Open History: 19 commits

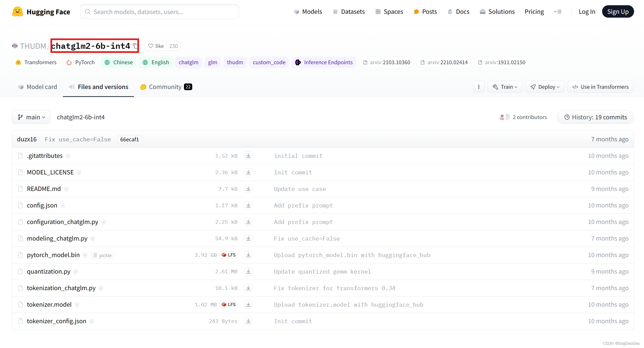point(595,117)
